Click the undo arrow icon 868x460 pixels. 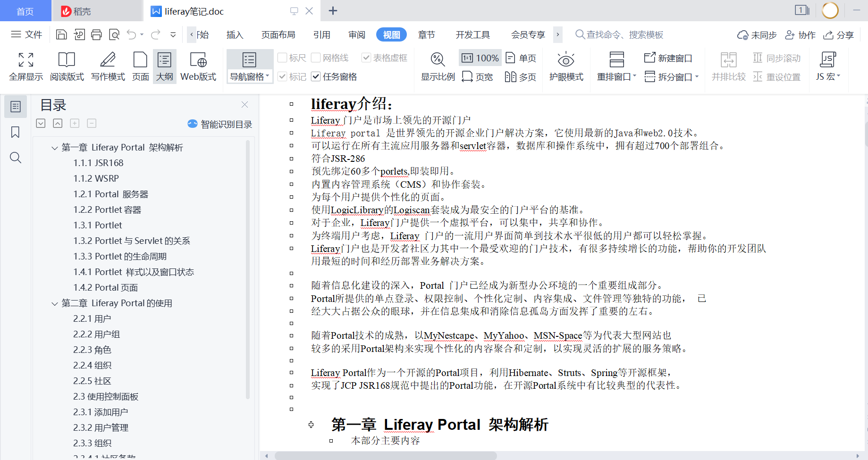132,34
